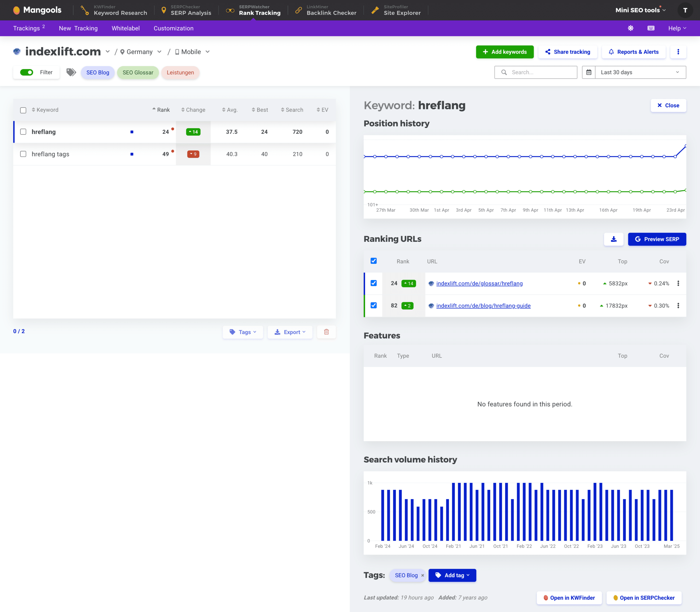
Task: Uncheck glossar/hreflang URL checkbox
Action: [x=374, y=283]
